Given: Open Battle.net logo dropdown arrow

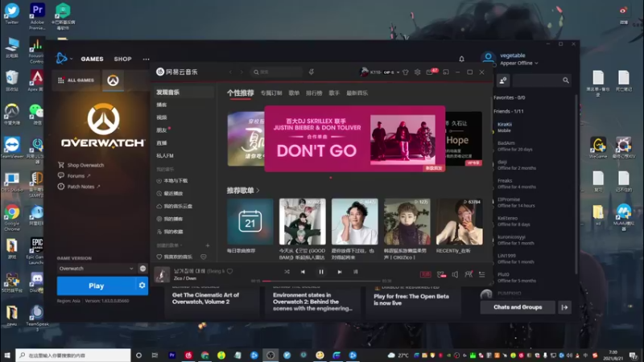Looking at the screenshot, I should 72,59.
